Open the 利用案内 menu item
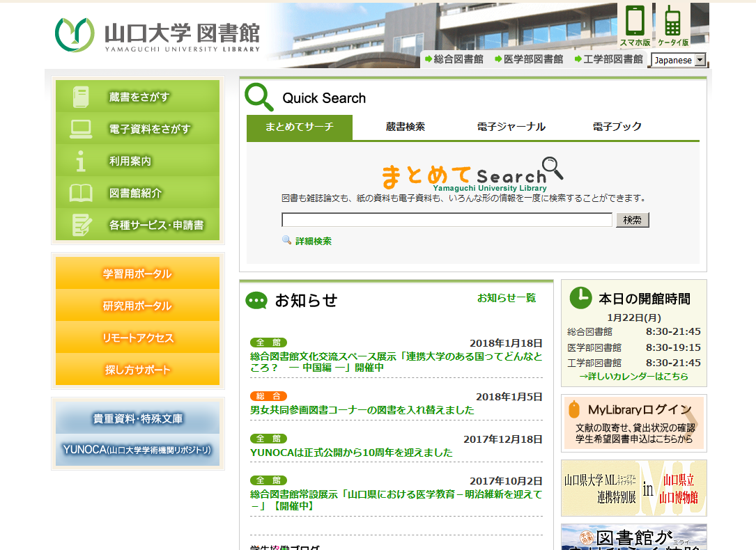 tap(137, 161)
